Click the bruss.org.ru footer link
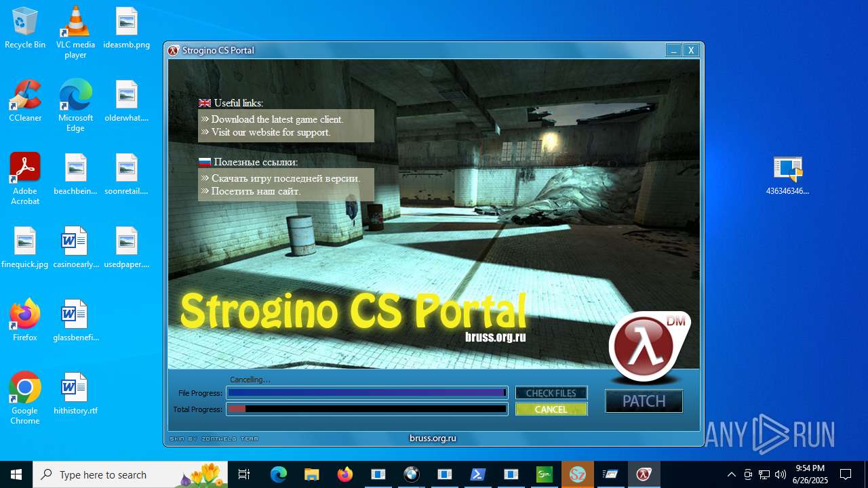 (x=433, y=439)
